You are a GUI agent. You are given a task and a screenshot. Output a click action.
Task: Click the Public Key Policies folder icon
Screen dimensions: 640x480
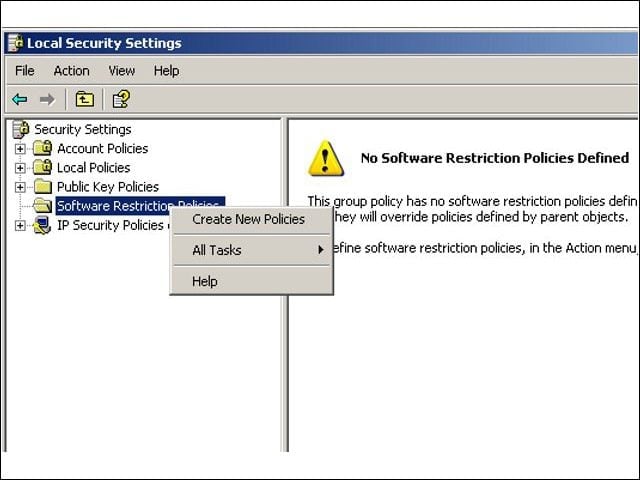coord(42,187)
